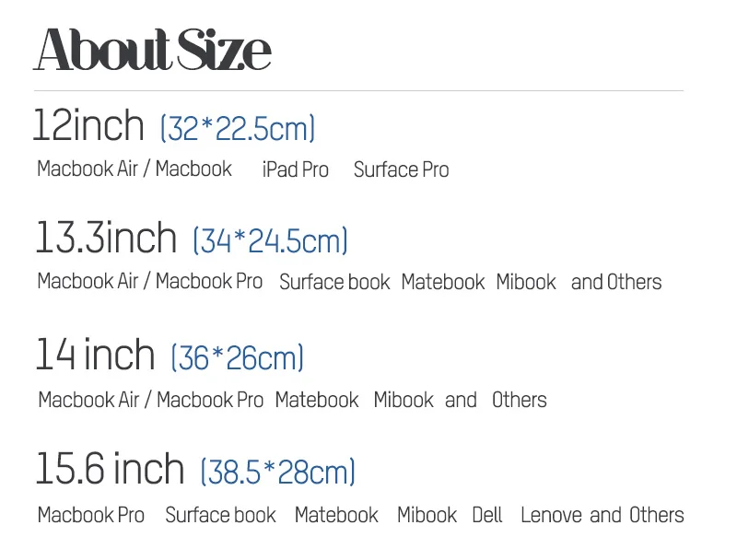Click Surface Pro under 12inch
This screenshot has width=737, height=560.
point(401,169)
